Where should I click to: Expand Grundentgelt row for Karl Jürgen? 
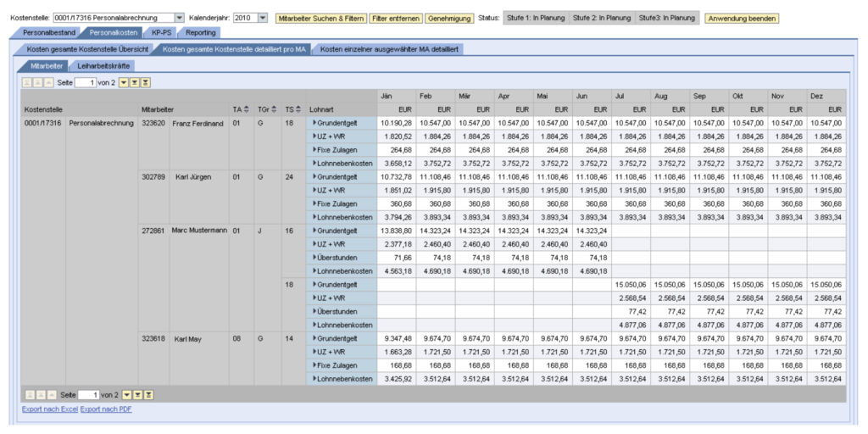pyautogui.click(x=314, y=176)
